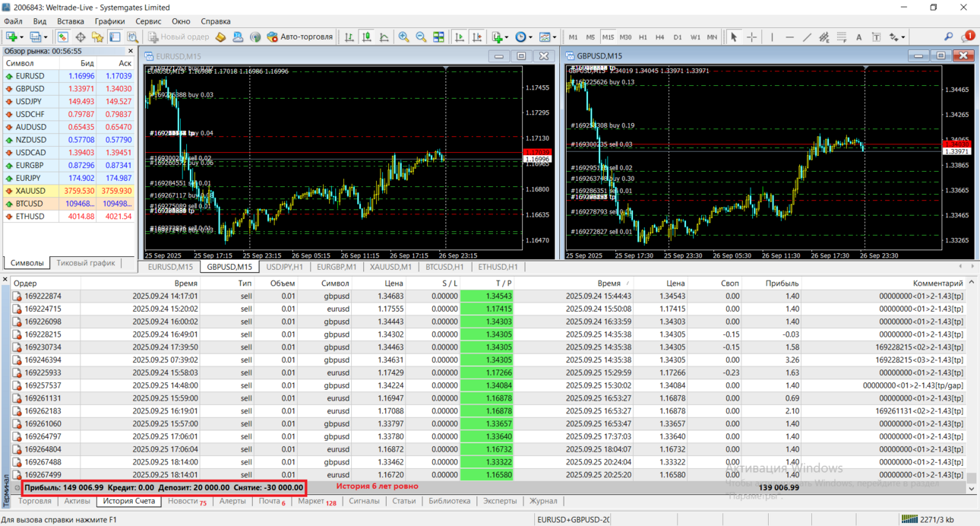This screenshot has width=980, height=526.
Task: Toggle the H1 timeframe button
Action: [x=643, y=36]
